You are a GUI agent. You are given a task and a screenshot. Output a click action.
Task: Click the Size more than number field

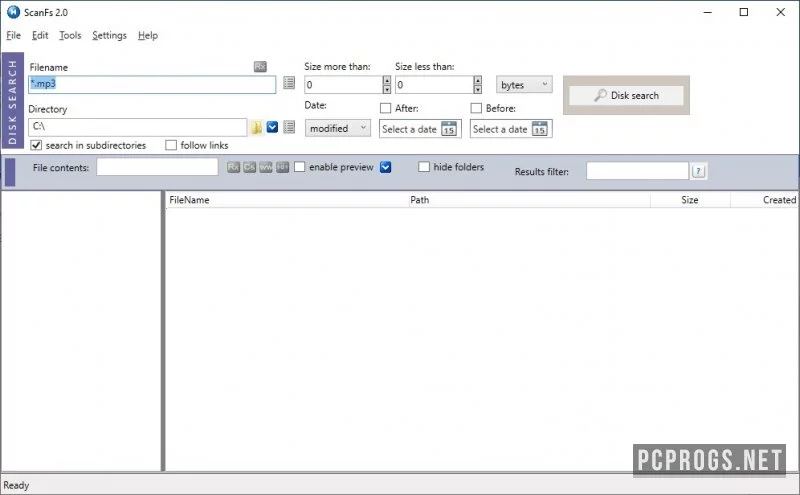343,85
